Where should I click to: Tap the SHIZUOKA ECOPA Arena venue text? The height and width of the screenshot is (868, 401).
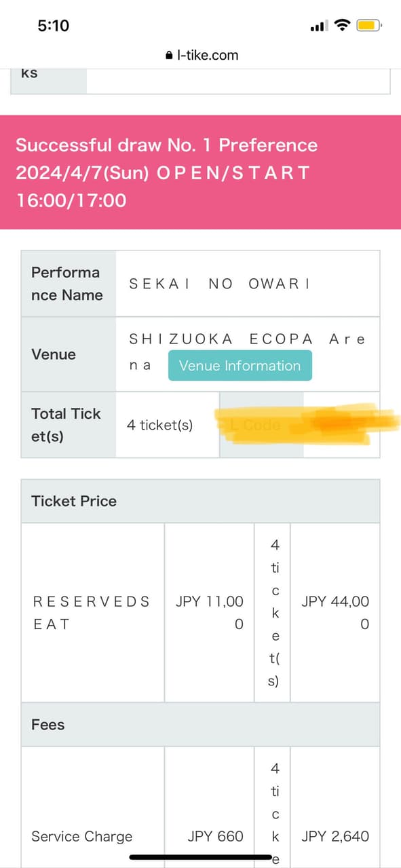coord(244,339)
